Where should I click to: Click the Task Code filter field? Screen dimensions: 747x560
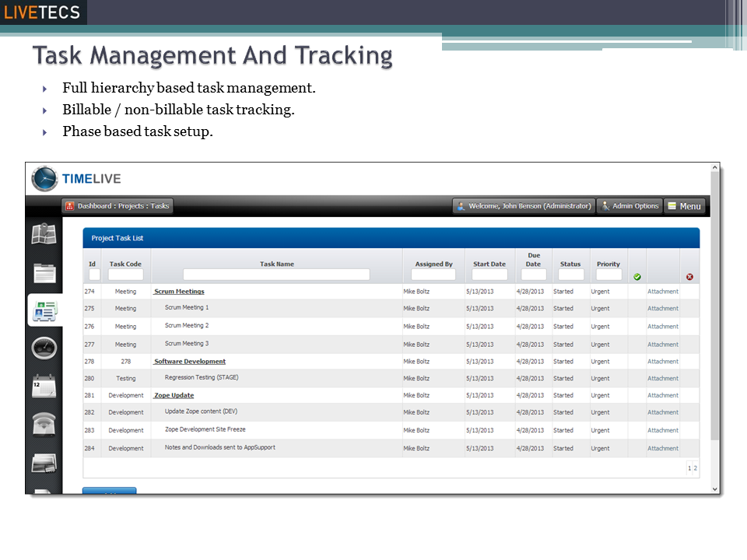(126, 275)
